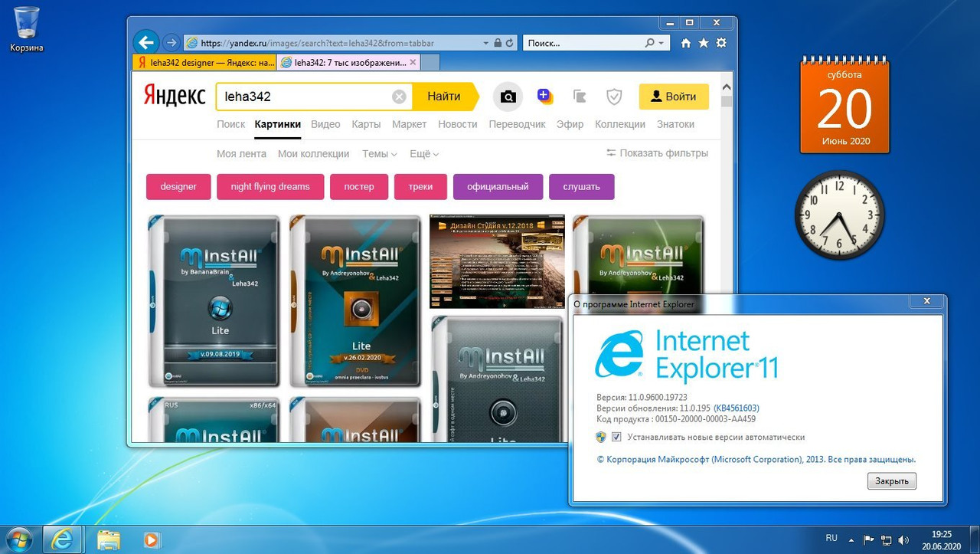980x554 pixels.
Task: Clear the Yandex search field with the X icon
Action: pyautogui.click(x=399, y=97)
